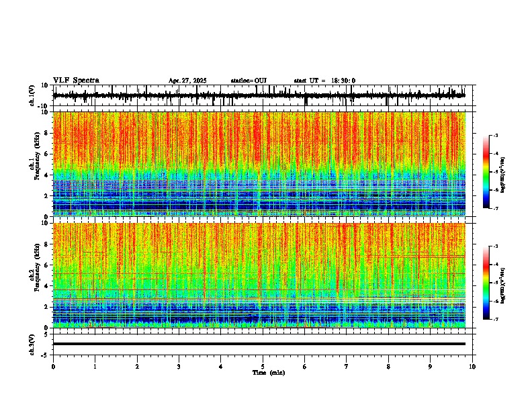This screenshot has height=411, width=532.
Task: Click time axis tick label '7'
Action: click(x=347, y=367)
